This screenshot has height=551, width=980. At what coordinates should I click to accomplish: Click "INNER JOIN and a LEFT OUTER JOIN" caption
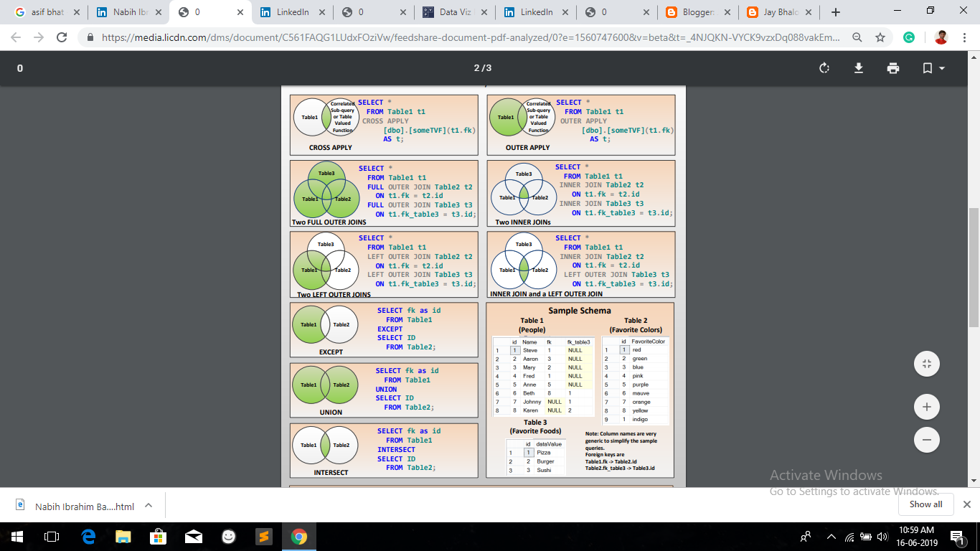coord(546,293)
